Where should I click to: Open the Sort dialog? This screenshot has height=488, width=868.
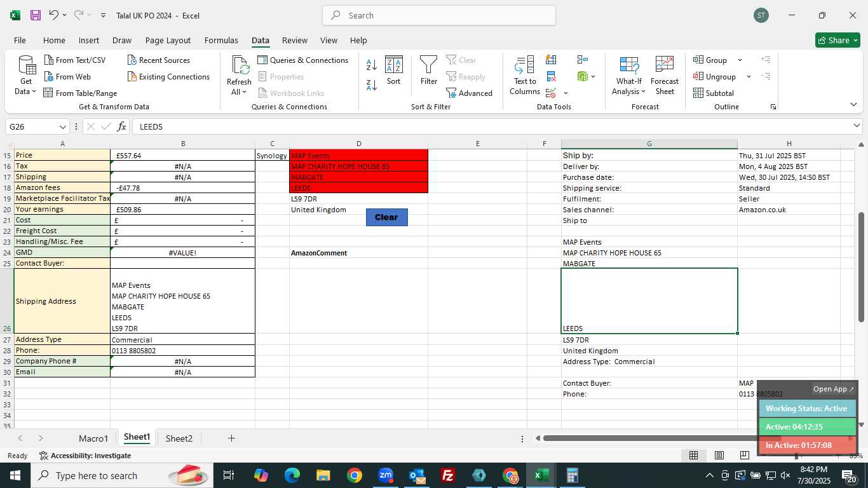point(394,71)
